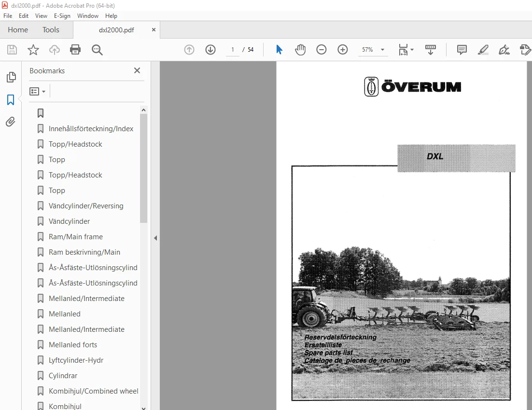
Task: Open the page fit options dropdown arrow
Action: click(412, 50)
